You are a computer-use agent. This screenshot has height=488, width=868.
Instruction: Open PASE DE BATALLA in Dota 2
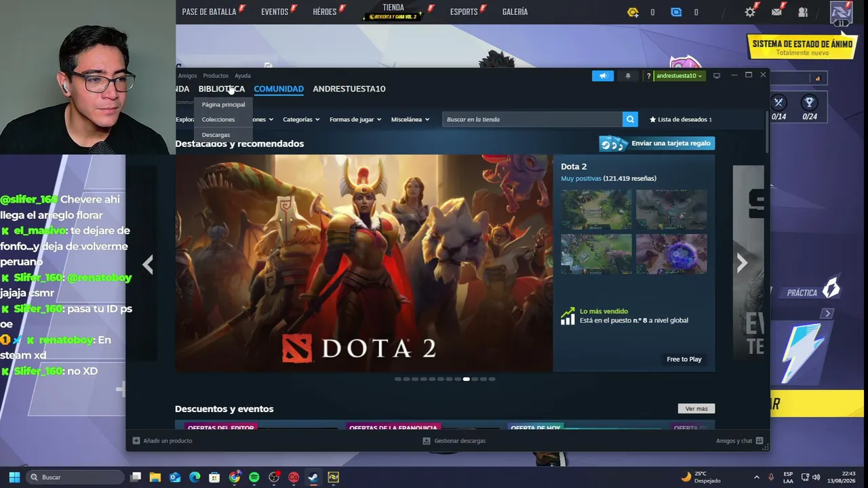209,12
